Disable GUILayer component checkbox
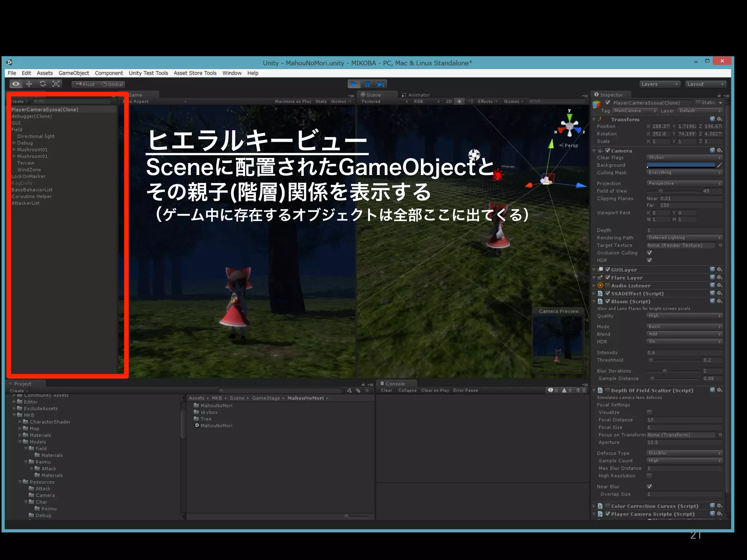Screen dimensions: 747x560 608,269
